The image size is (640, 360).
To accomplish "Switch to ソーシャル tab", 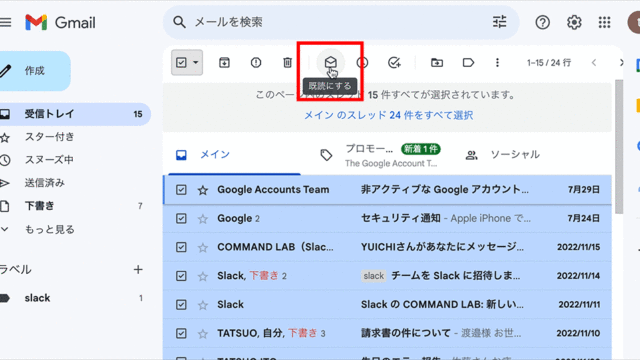I will pyautogui.click(x=515, y=155).
